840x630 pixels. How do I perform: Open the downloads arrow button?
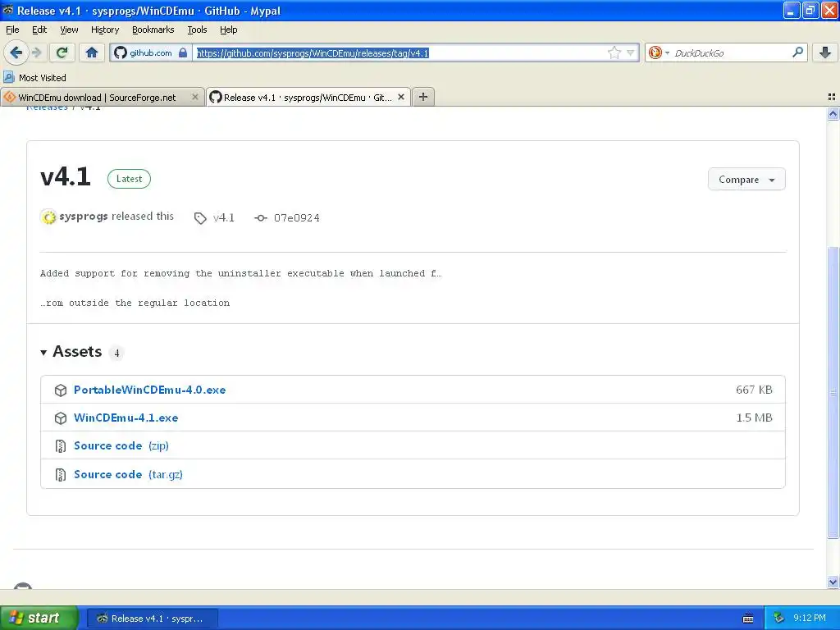click(x=825, y=52)
